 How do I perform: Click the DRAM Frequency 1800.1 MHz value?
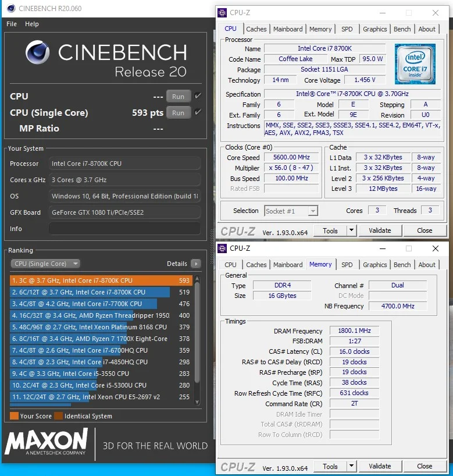354,331
